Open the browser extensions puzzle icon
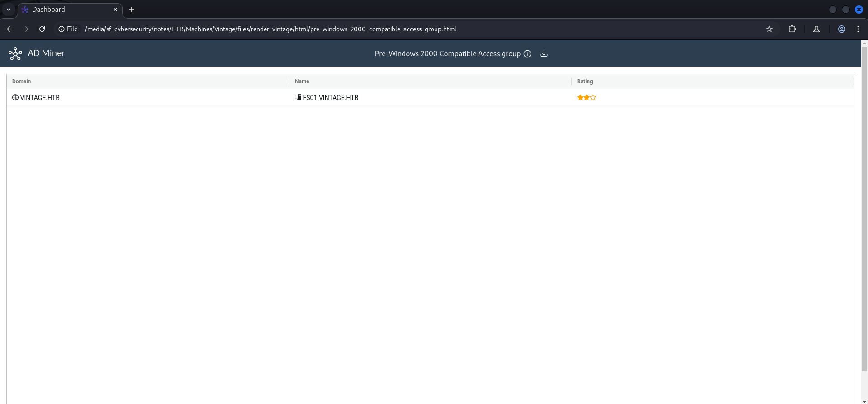Screen dimensions: 868x404 point(792,29)
